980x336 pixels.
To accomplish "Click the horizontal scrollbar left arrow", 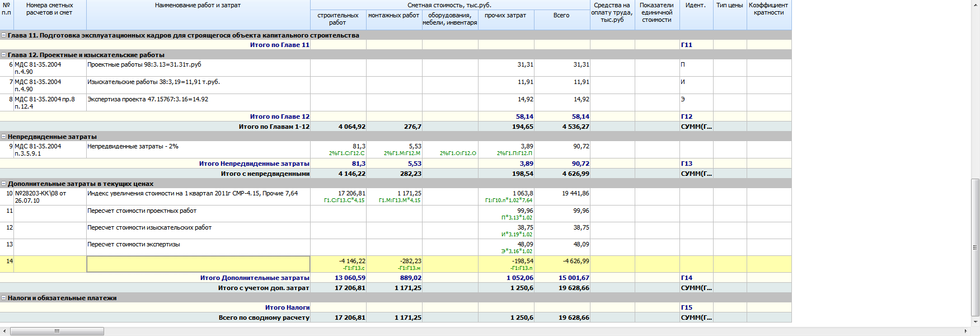I will click(x=4, y=332).
